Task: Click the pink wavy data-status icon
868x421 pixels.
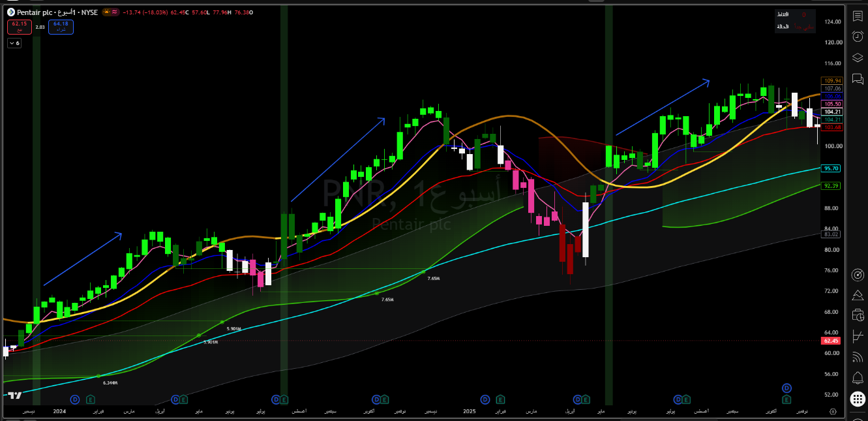Action: point(115,12)
